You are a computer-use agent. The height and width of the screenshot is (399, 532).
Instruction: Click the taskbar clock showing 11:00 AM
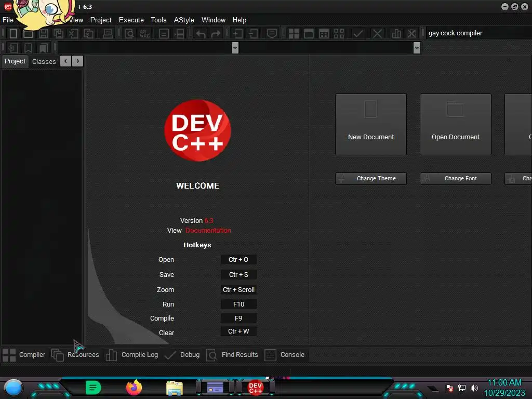pyautogui.click(x=504, y=383)
